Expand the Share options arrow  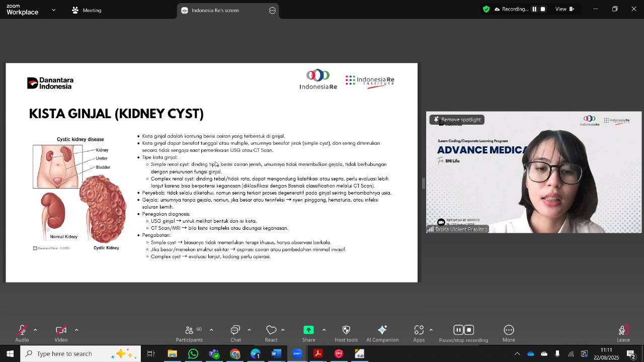[x=324, y=330]
